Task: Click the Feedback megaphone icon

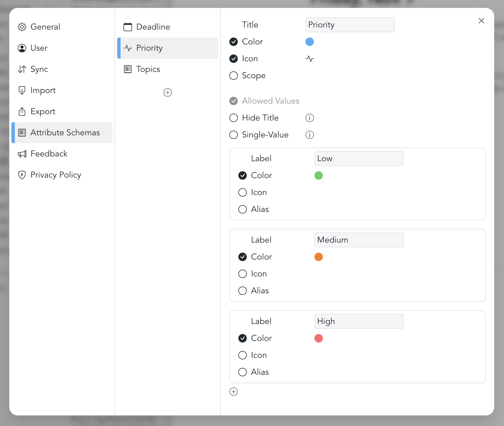Action: point(22,154)
